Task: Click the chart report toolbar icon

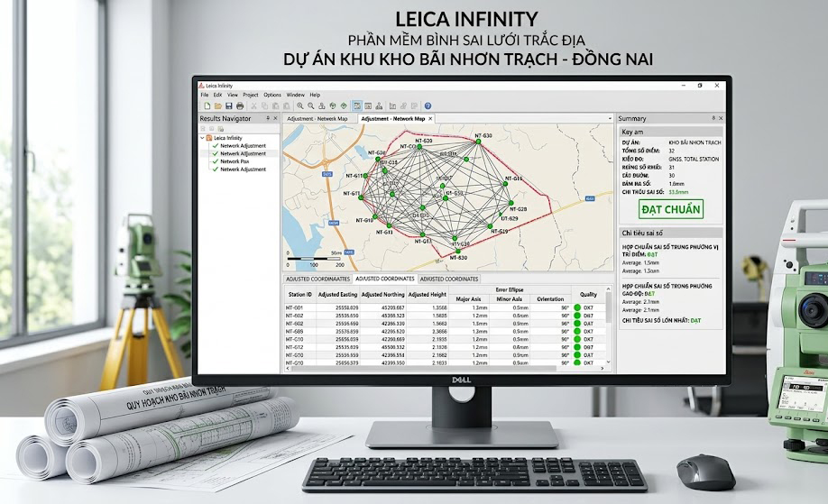Action: pos(392,106)
